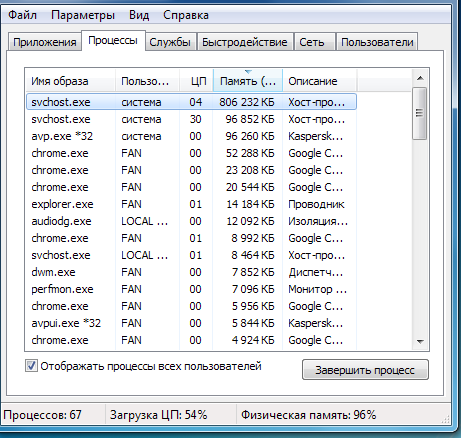Click the scrollbar down arrow
Image resolution: width=461 pixels, height=438 pixels.
(420, 341)
